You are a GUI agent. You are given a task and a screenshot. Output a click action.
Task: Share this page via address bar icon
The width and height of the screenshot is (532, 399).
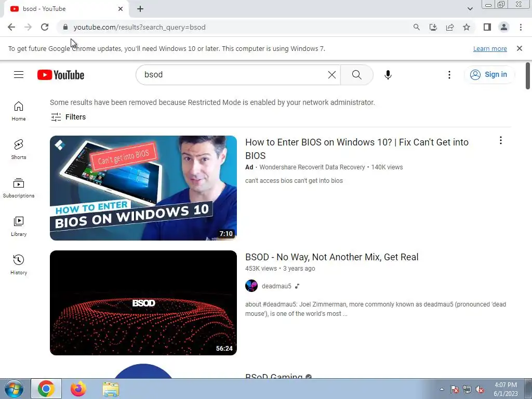pyautogui.click(x=450, y=27)
